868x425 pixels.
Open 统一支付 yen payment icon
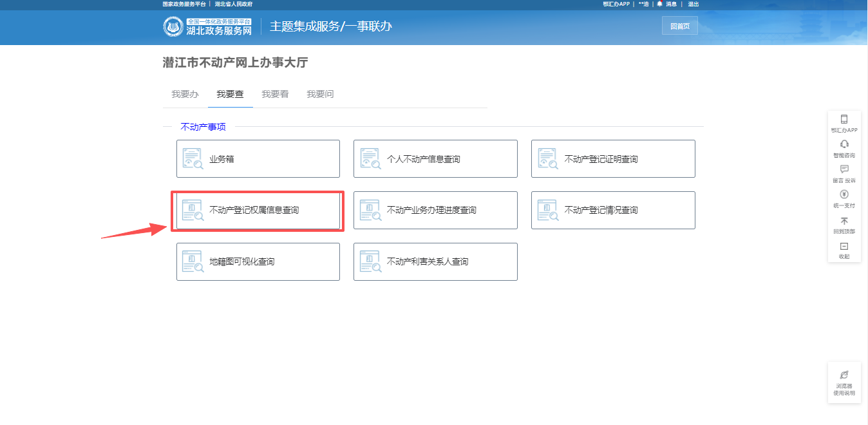click(x=844, y=194)
